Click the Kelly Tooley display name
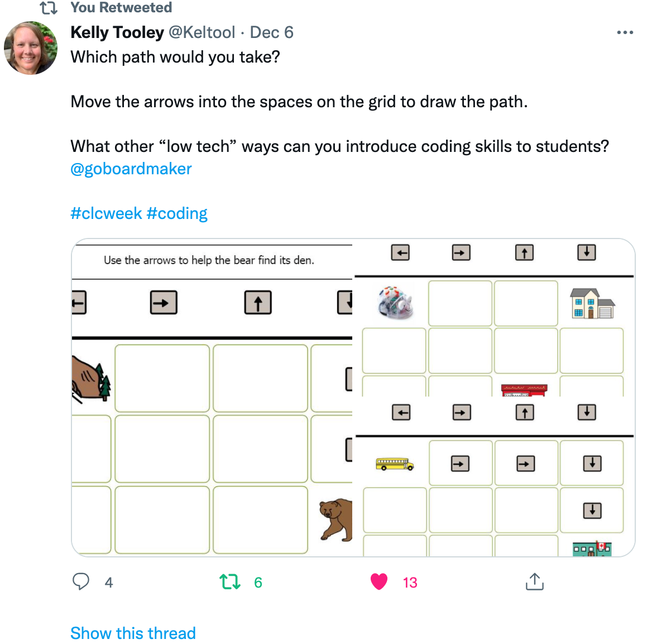The height and width of the screenshot is (644, 652). pos(117,32)
